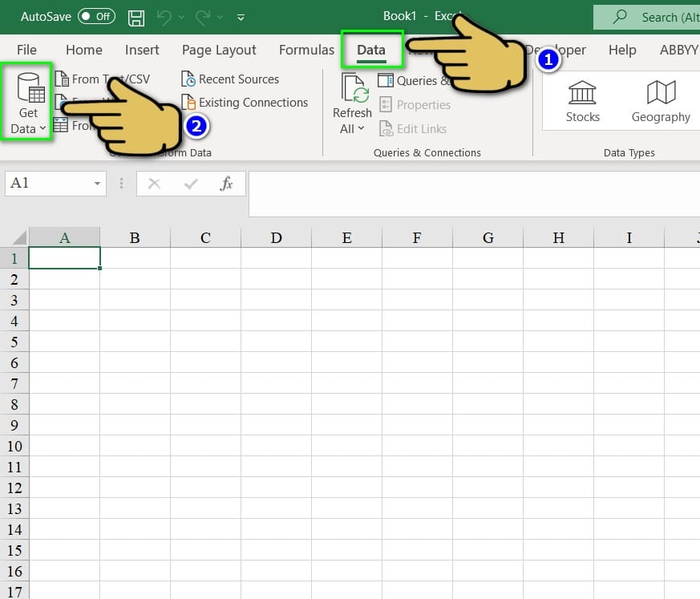Import data using From Text/CSV
Image resolution: width=700 pixels, height=599 pixels.
tap(108, 79)
